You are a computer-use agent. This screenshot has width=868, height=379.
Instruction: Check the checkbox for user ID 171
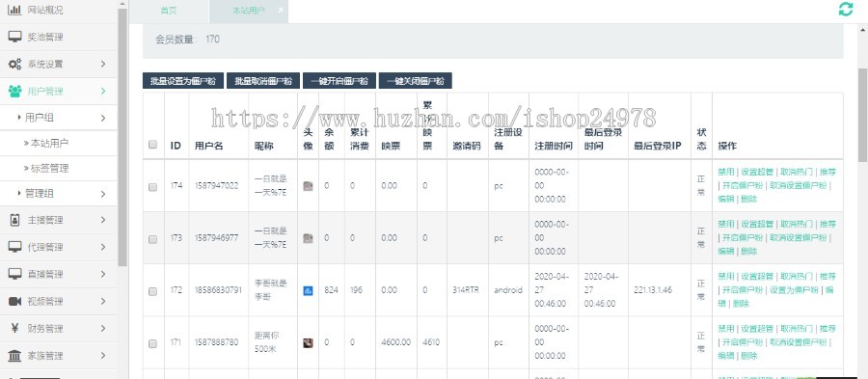pos(152,343)
